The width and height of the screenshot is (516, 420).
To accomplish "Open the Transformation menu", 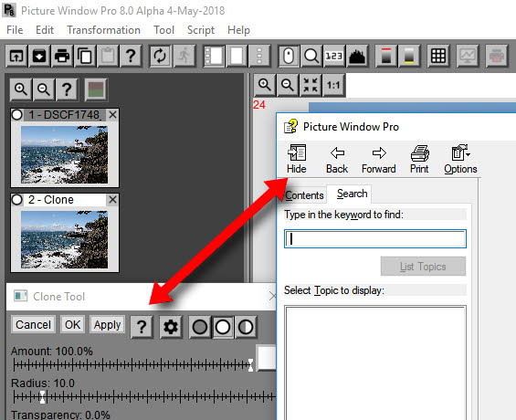I will pyautogui.click(x=104, y=30).
